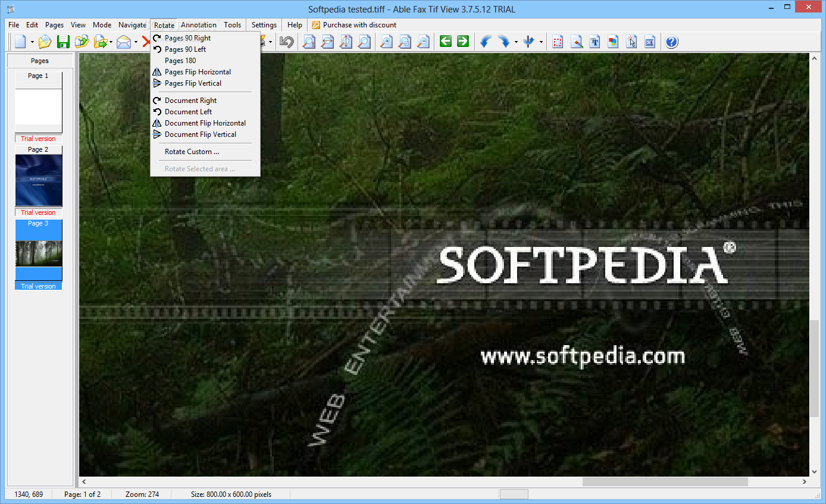Click the blue flip arrow icon
Screen dimensions: 826x504
tap(529, 42)
